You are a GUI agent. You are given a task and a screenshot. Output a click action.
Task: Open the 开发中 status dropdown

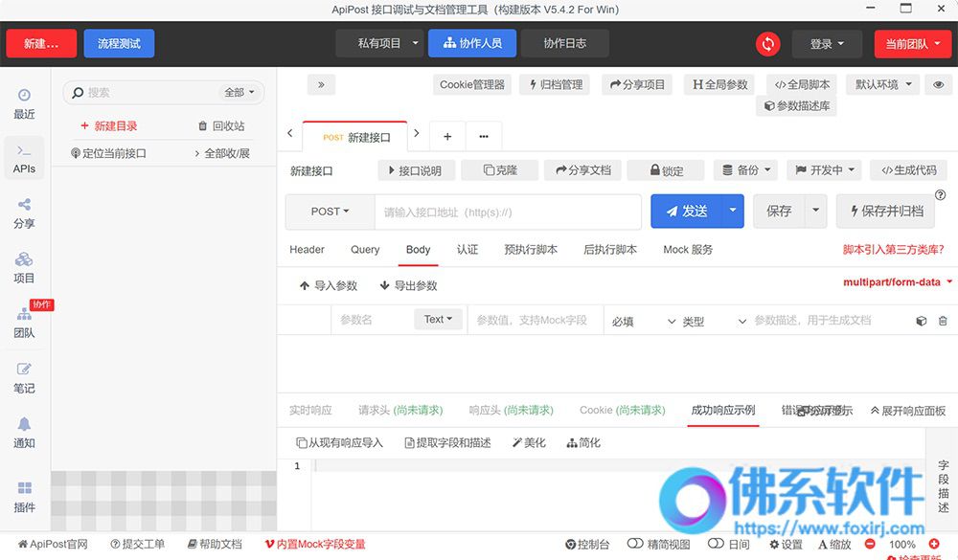[824, 170]
